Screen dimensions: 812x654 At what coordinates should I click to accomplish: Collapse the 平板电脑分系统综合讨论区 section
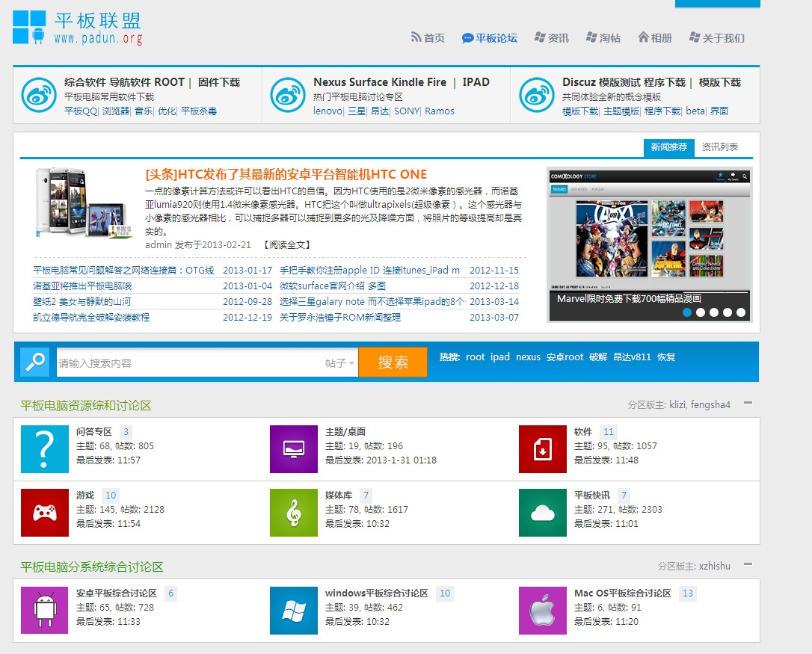pos(748,565)
